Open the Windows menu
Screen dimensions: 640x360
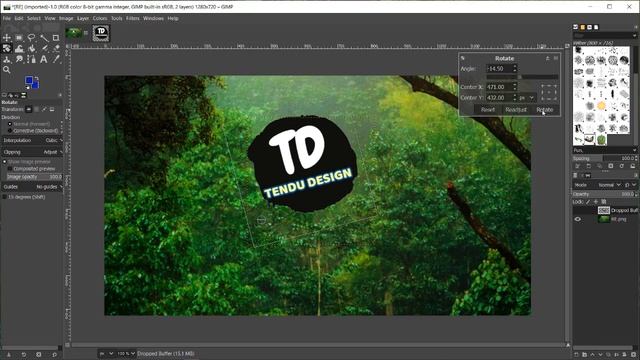(153, 18)
